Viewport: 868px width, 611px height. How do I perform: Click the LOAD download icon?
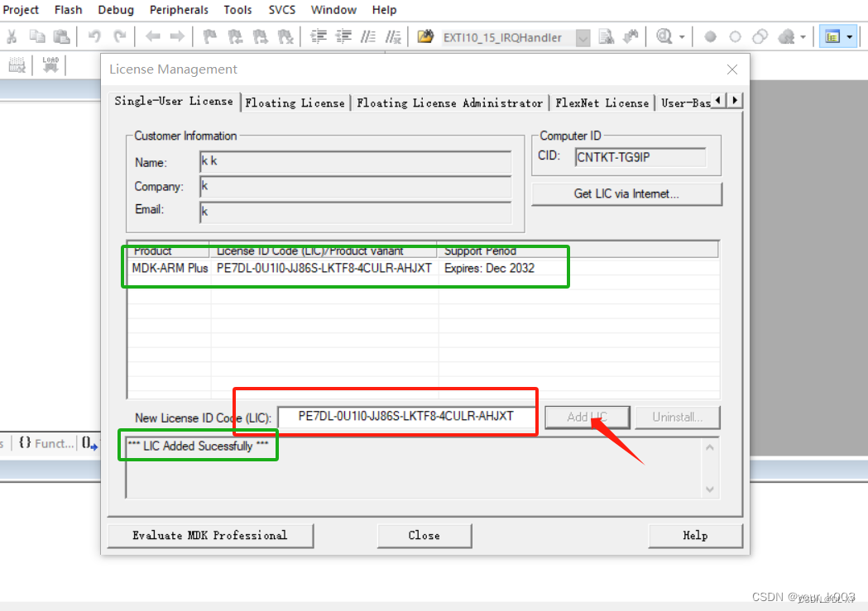(50, 64)
